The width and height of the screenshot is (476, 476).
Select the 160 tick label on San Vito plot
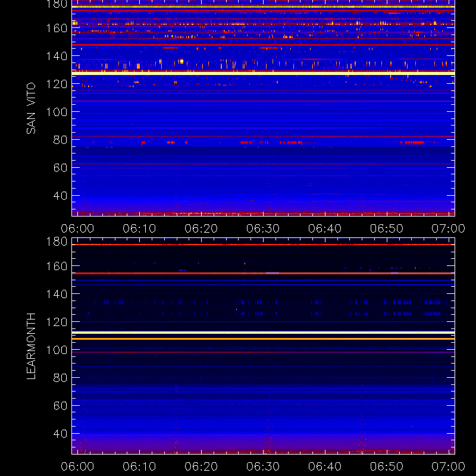point(57,28)
